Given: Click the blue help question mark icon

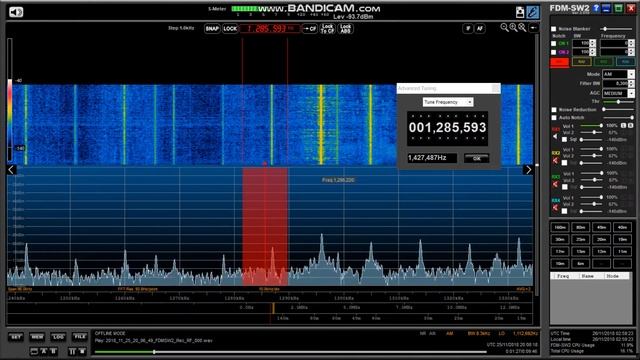Looking at the screenshot, I should [596, 8].
